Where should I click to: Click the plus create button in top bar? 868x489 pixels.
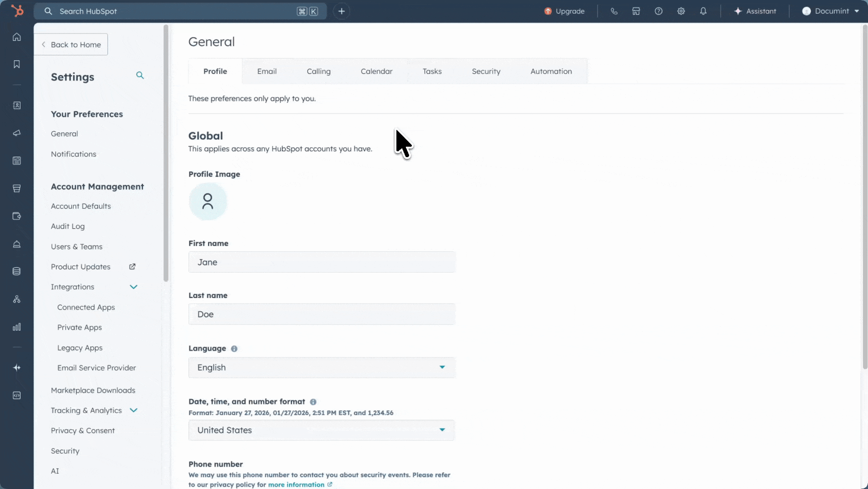click(x=342, y=11)
